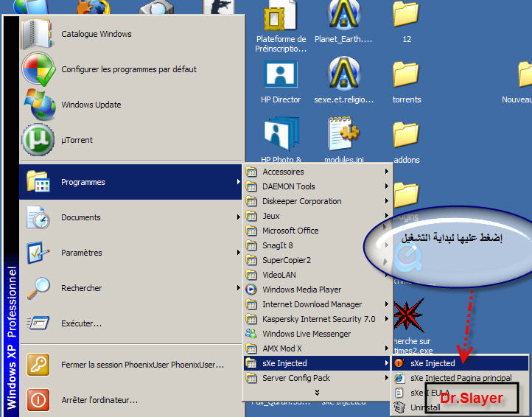Expand the Paramètres submenu arrow
532x417 pixels.
239,253
